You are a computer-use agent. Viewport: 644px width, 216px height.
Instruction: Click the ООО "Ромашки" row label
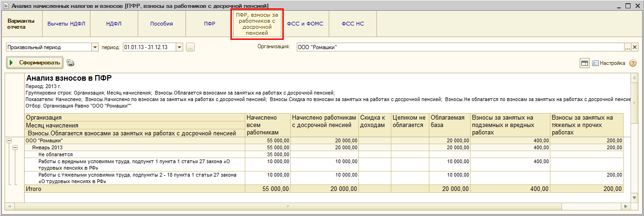pos(44,140)
